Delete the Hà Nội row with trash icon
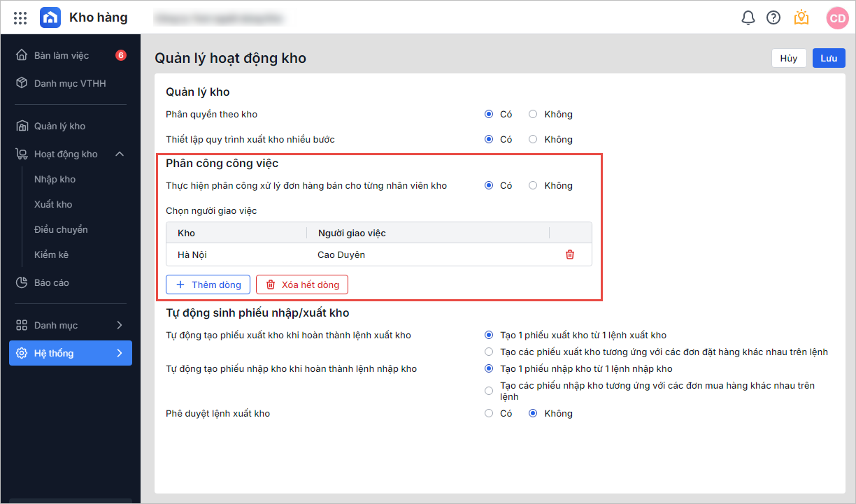The image size is (856, 504). (x=570, y=254)
